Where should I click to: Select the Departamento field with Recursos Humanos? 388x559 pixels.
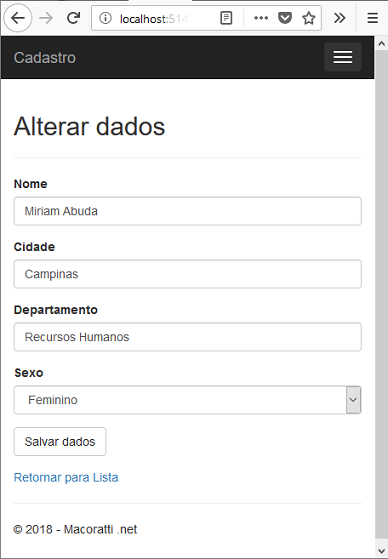click(188, 337)
